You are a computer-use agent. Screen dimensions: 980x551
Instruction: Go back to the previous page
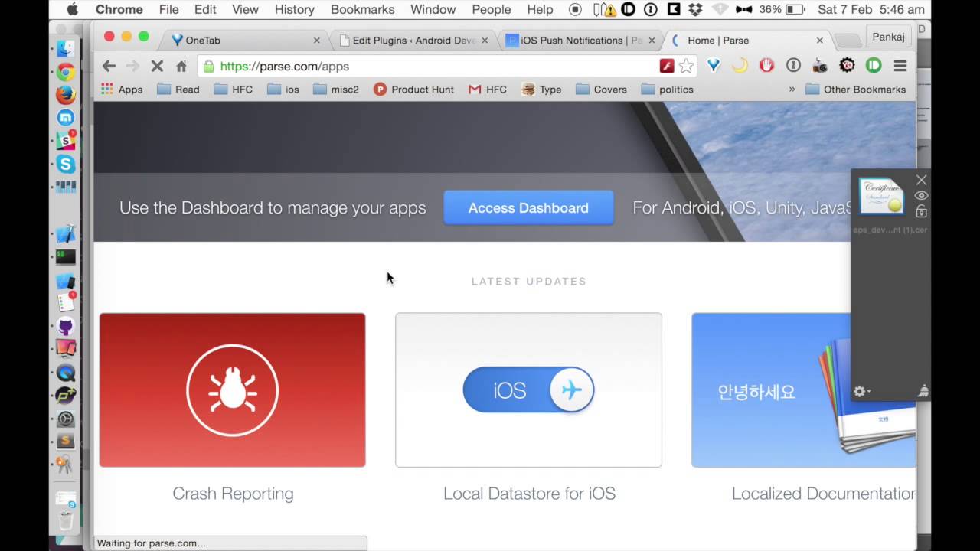pos(109,67)
